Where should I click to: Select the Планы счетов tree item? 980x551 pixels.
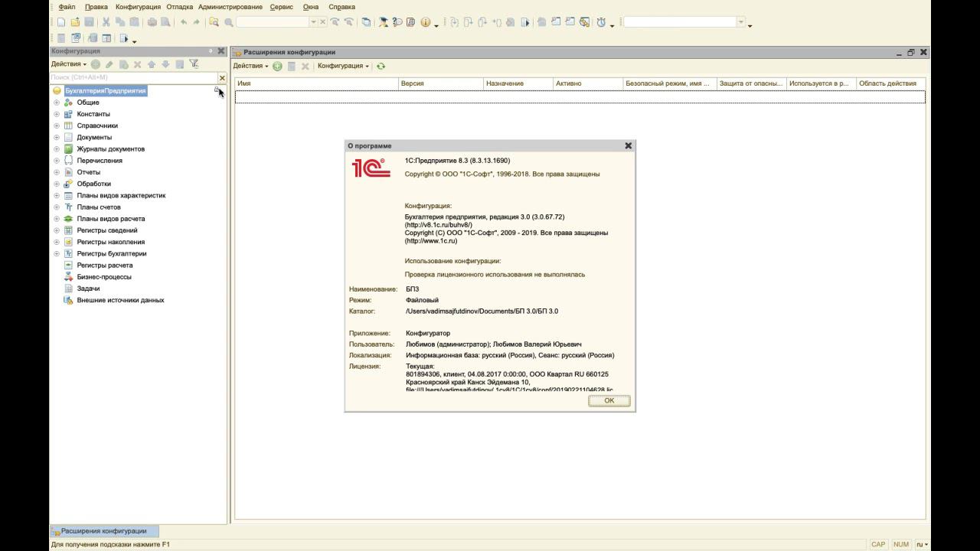tap(99, 207)
